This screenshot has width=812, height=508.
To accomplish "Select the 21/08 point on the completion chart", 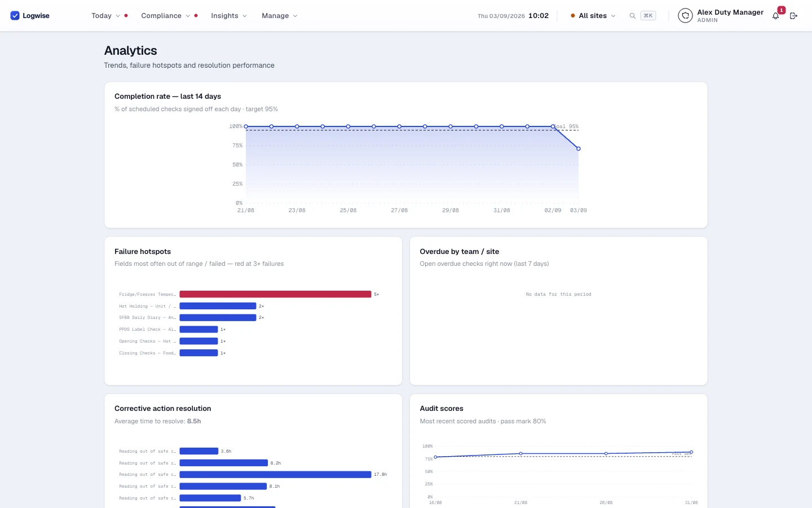I will point(246,126).
